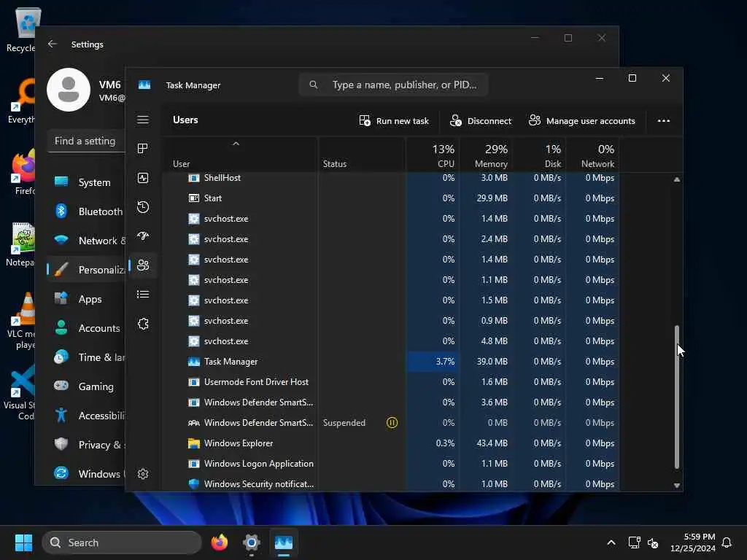Open Performance page in Task Manager sidebar
This screenshot has width=747, height=560.
[143, 178]
